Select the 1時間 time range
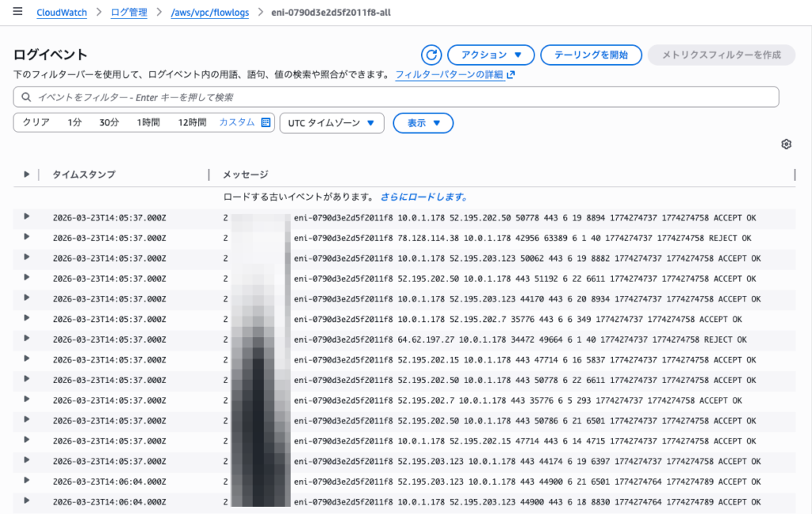Screen dimensions: 812x514 pyautogui.click(x=148, y=123)
